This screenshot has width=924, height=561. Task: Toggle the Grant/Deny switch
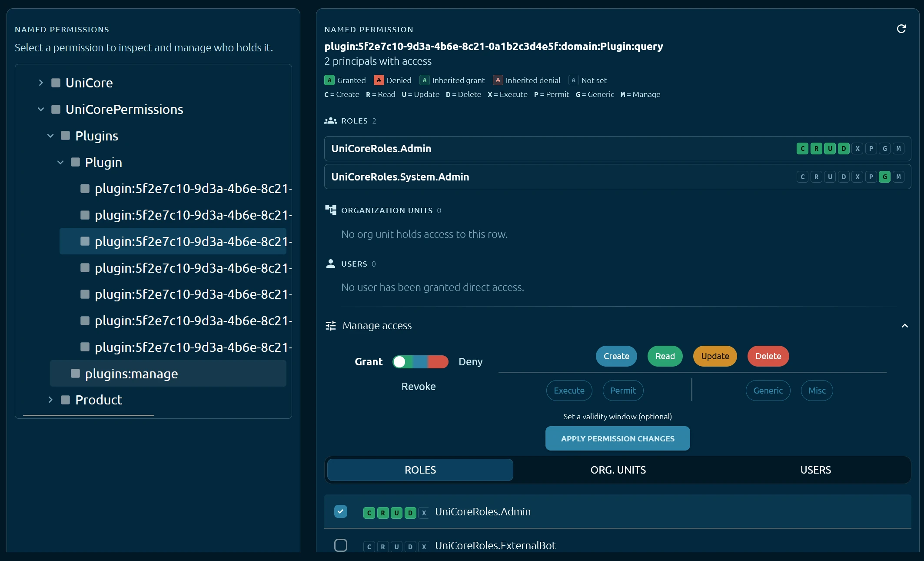[420, 362]
